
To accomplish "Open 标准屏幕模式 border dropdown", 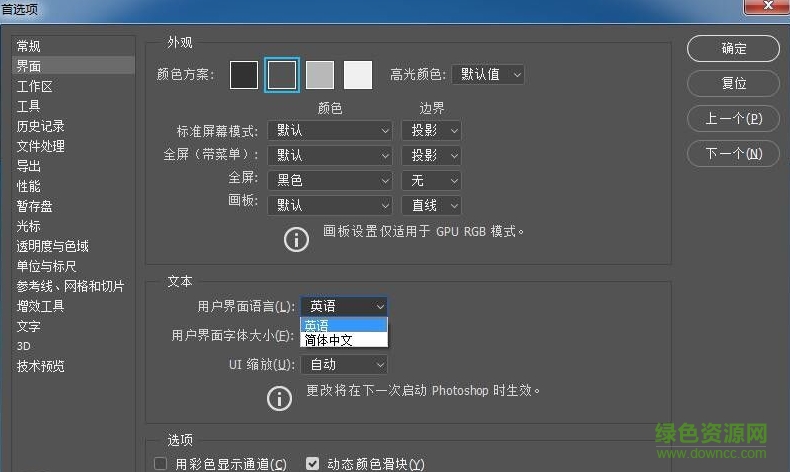I will tap(431, 130).
